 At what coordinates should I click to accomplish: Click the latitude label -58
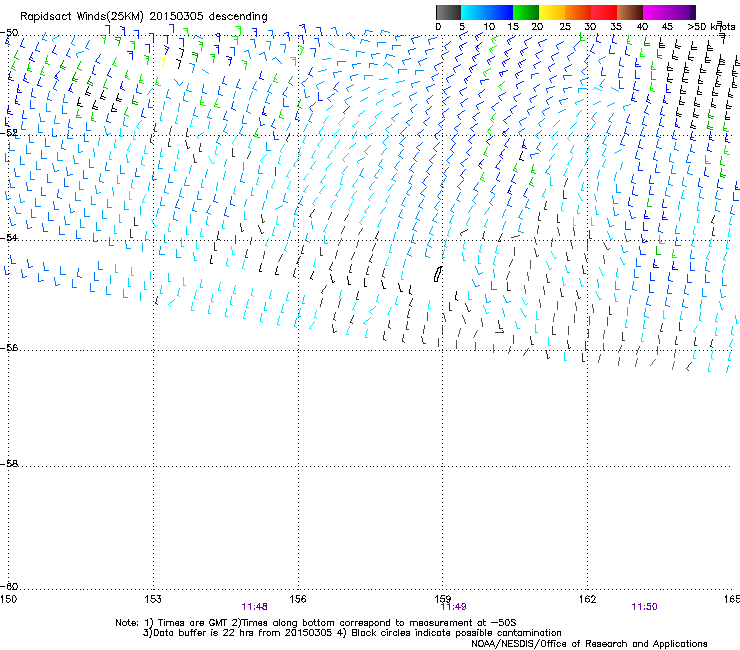point(9,464)
